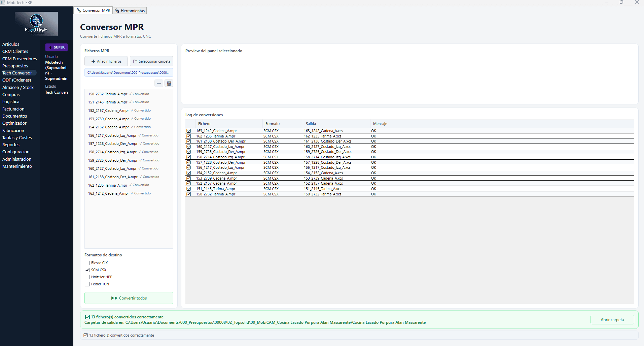Uncheck the SCM CSX format checkbox

pos(87,270)
